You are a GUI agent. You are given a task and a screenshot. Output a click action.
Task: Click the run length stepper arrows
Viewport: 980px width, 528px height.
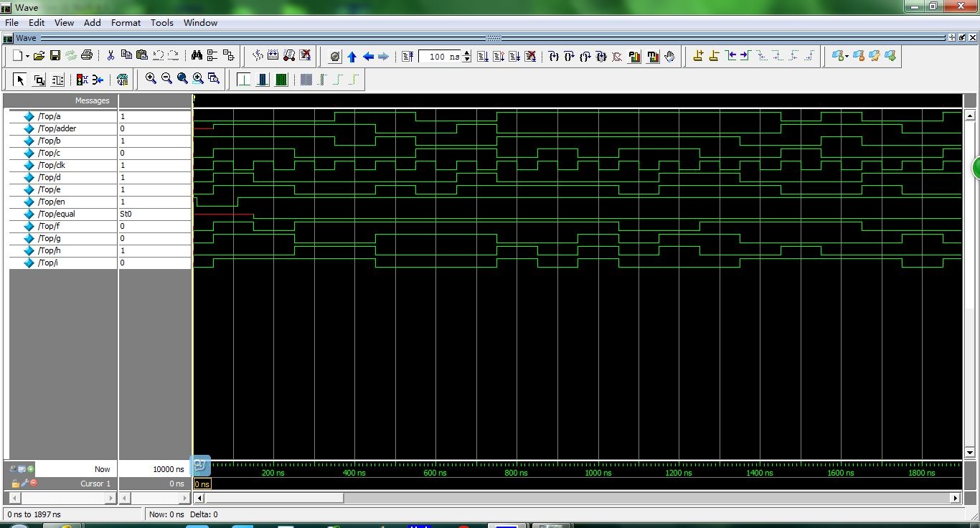coord(467,57)
